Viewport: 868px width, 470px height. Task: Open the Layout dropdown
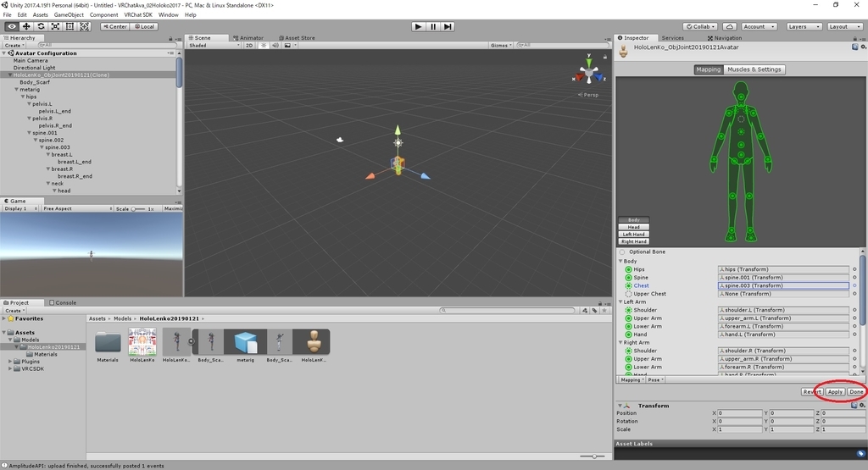pyautogui.click(x=845, y=26)
